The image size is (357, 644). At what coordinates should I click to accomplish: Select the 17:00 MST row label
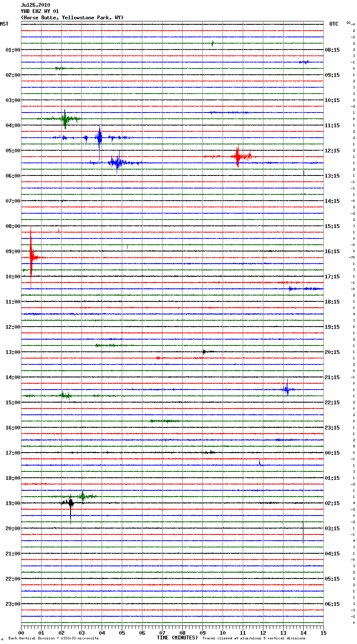pyautogui.click(x=13, y=453)
